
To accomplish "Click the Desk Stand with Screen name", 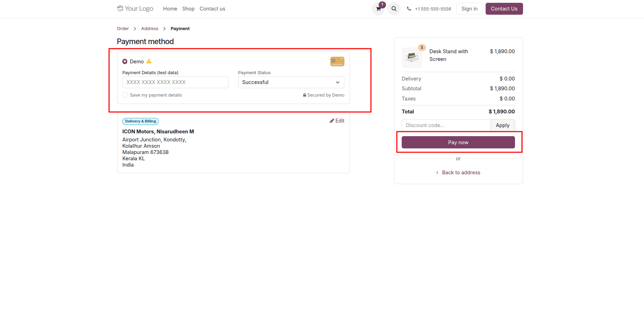I will tap(449, 55).
